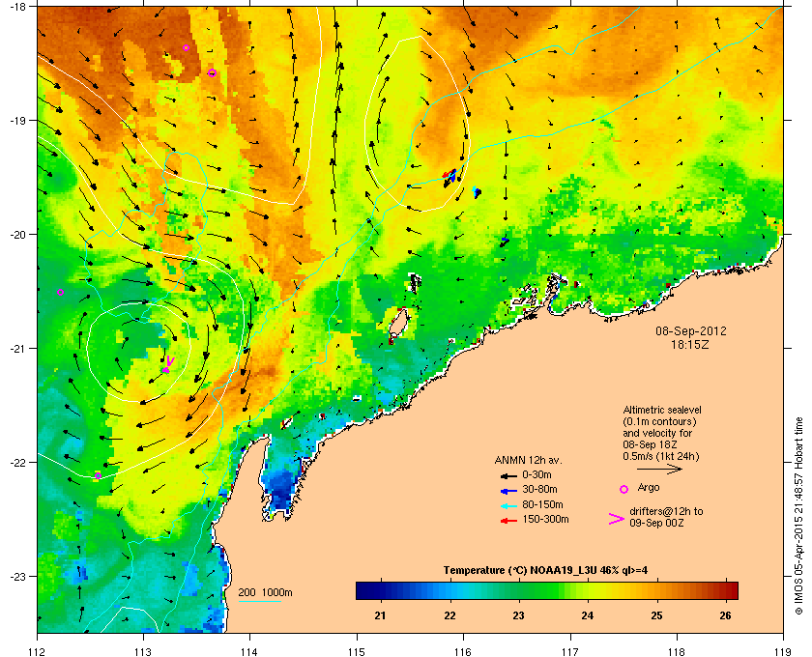Image resolution: width=812 pixels, height=657 pixels.
Task: Click the blue 30-80m legend arrow
Action: (x=508, y=490)
